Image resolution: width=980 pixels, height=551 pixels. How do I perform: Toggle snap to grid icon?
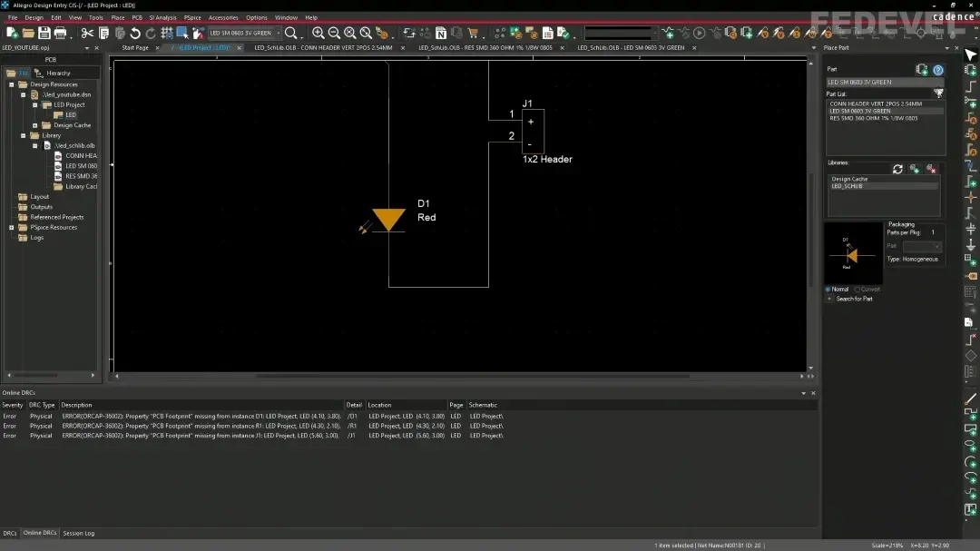[x=167, y=33]
